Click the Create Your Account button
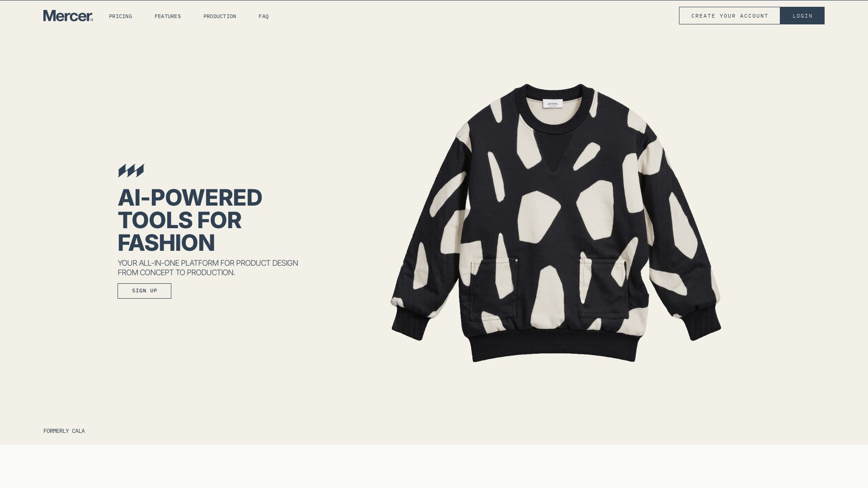This screenshot has width=868, height=488. pos(730,16)
